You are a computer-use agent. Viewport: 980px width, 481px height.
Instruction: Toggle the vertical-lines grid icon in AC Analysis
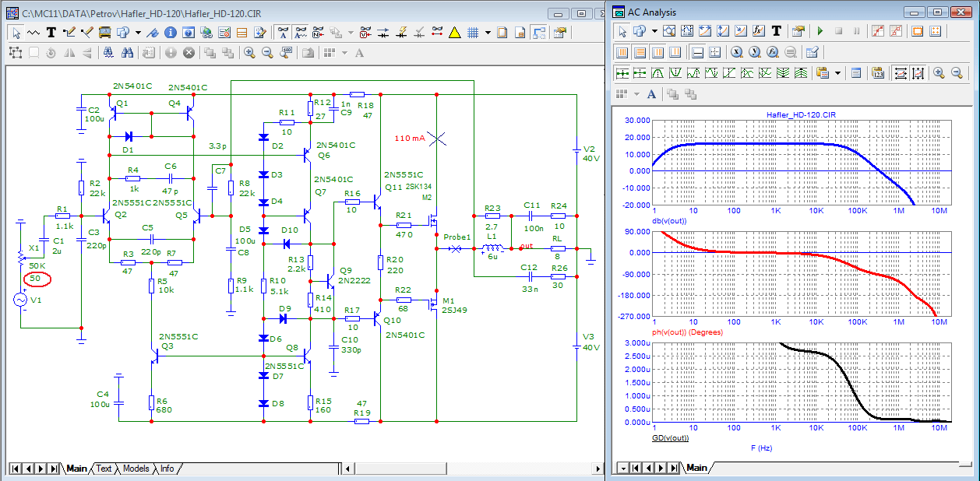pyautogui.click(x=622, y=52)
